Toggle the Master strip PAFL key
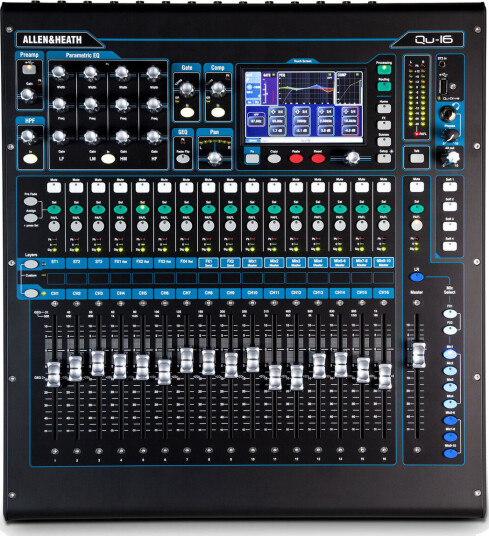 tap(417, 225)
